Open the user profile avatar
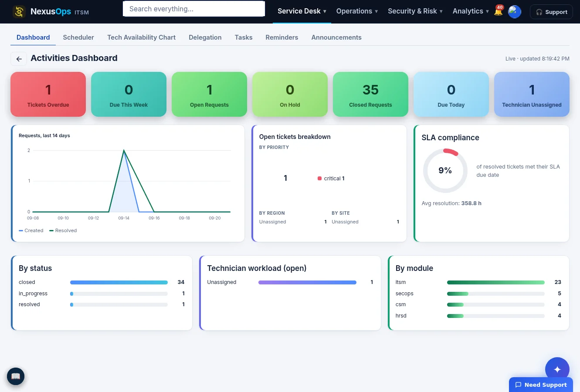580x392 pixels. [x=515, y=12]
